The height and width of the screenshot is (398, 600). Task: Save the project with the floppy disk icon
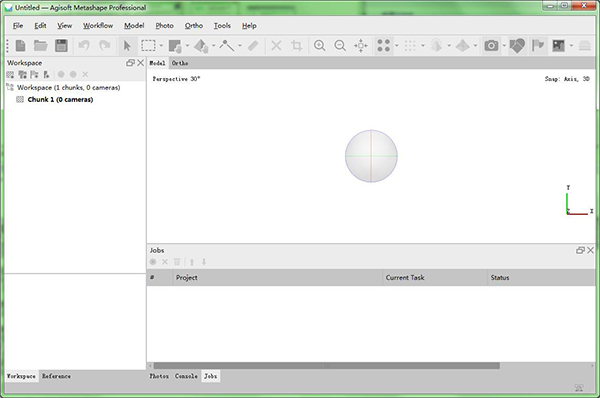click(61, 46)
